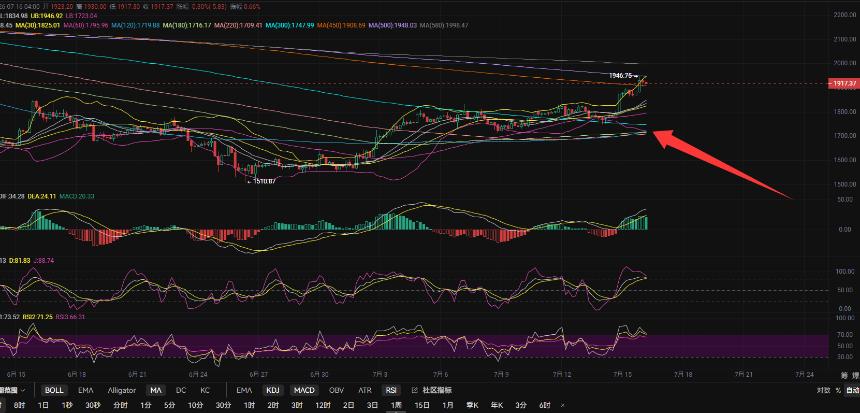Click the edit icon beside 社区指标
Image resolution: width=860 pixels, height=413 pixels.
(x=414, y=391)
